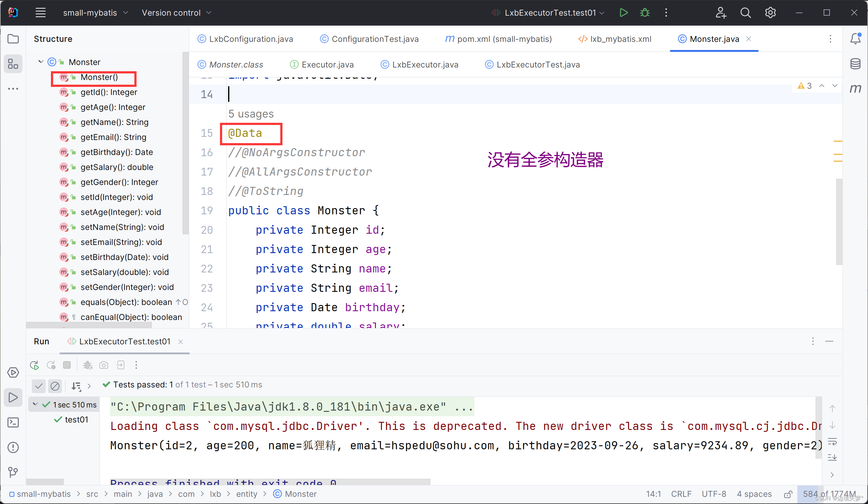This screenshot has width=868, height=504.
Task: Click the 5 usages inlay hint
Action: [251, 114]
